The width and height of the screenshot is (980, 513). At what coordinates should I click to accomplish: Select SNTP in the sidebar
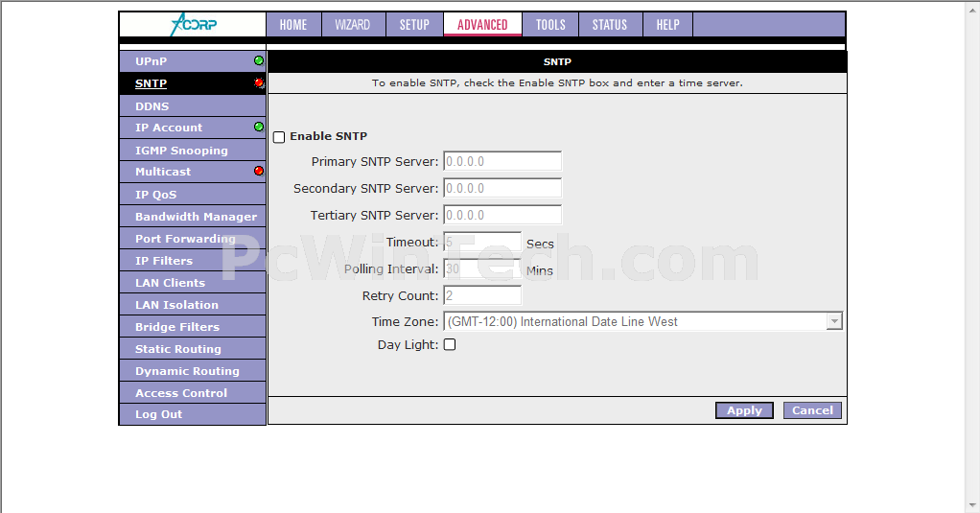pos(193,83)
